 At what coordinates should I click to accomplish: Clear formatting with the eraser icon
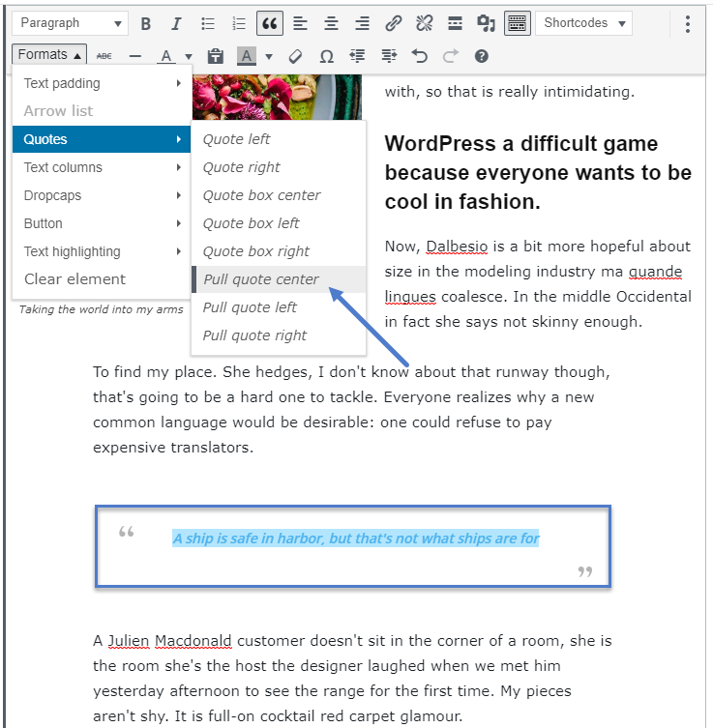(x=295, y=56)
